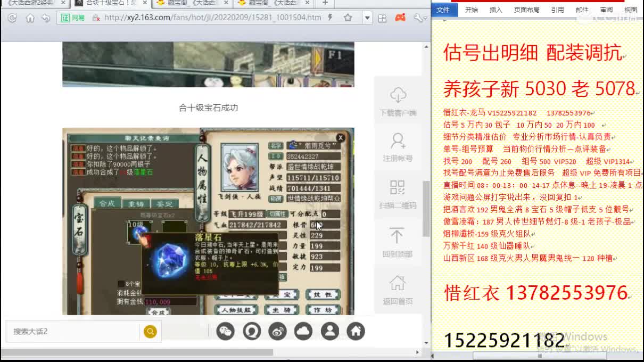Open the red game controller icon
This screenshot has height=362, width=644.
[400, 18]
